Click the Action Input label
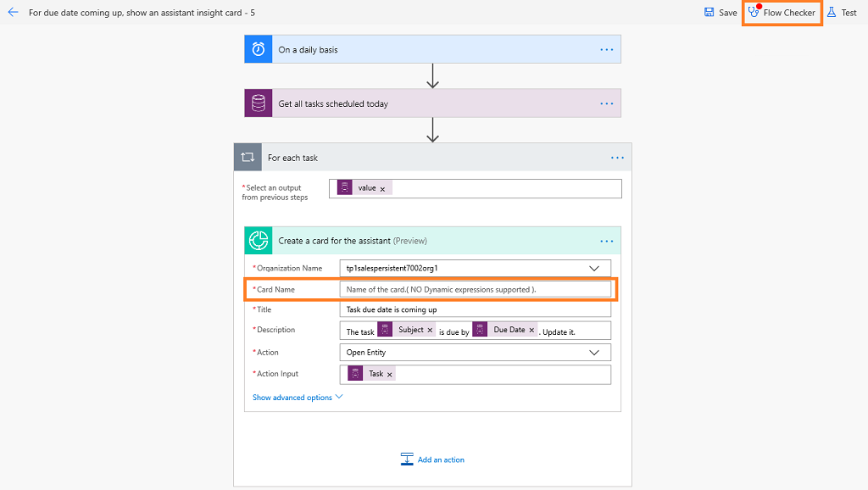Image resolution: width=868 pixels, height=490 pixels. pos(277,374)
